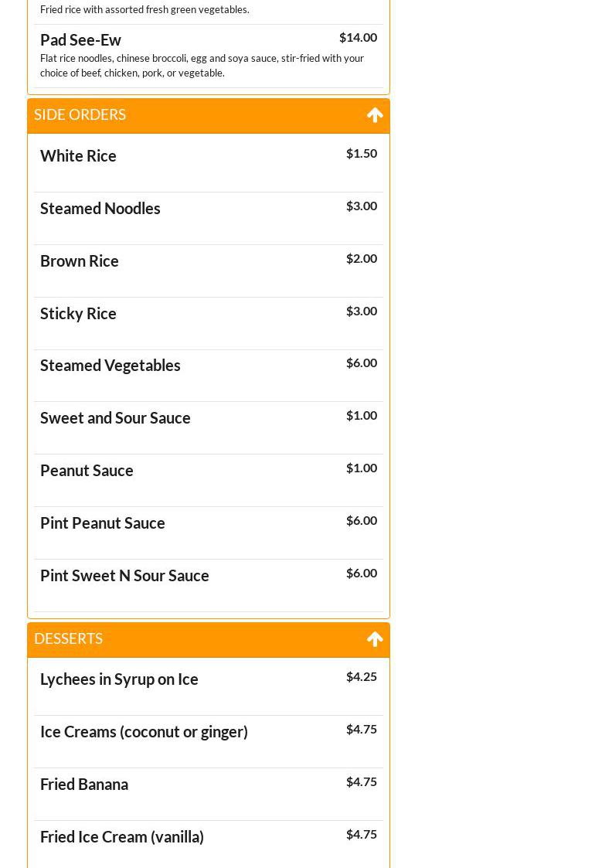595x868 pixels.
Task: Select Lychees in Syrup on Ice
Action: pyautogui.click(x=120, y=679)
